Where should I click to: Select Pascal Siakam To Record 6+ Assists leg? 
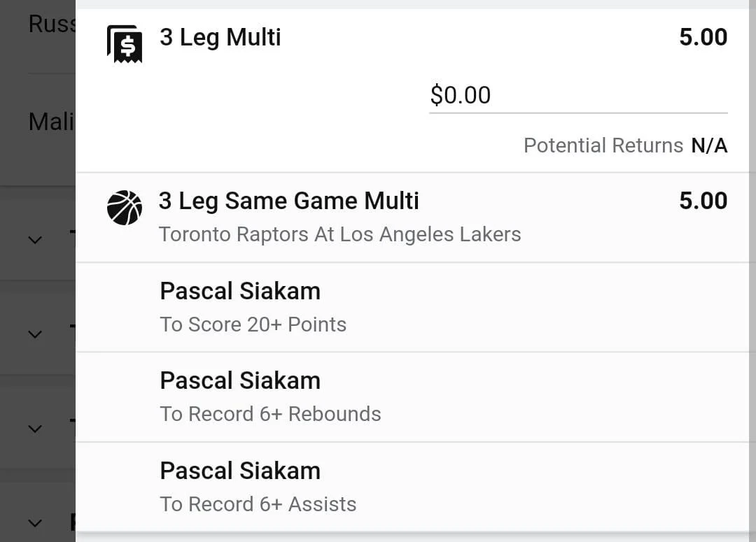(x=413, y=487)
